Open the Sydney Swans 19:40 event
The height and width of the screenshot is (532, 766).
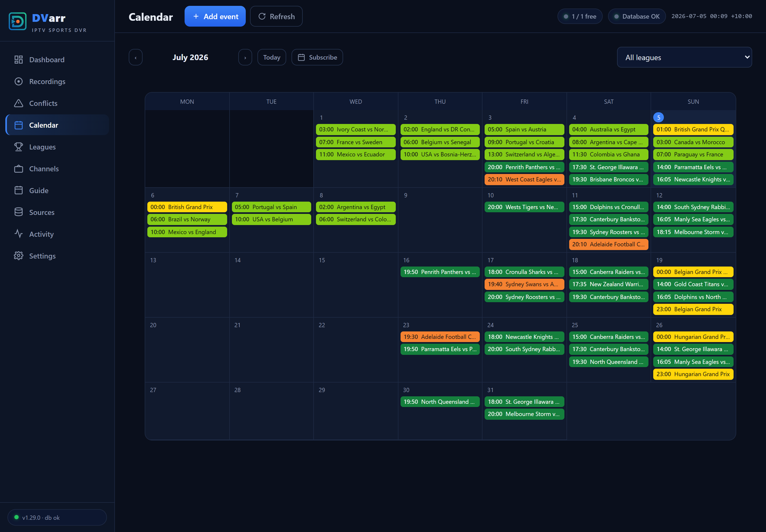(524, 284)
